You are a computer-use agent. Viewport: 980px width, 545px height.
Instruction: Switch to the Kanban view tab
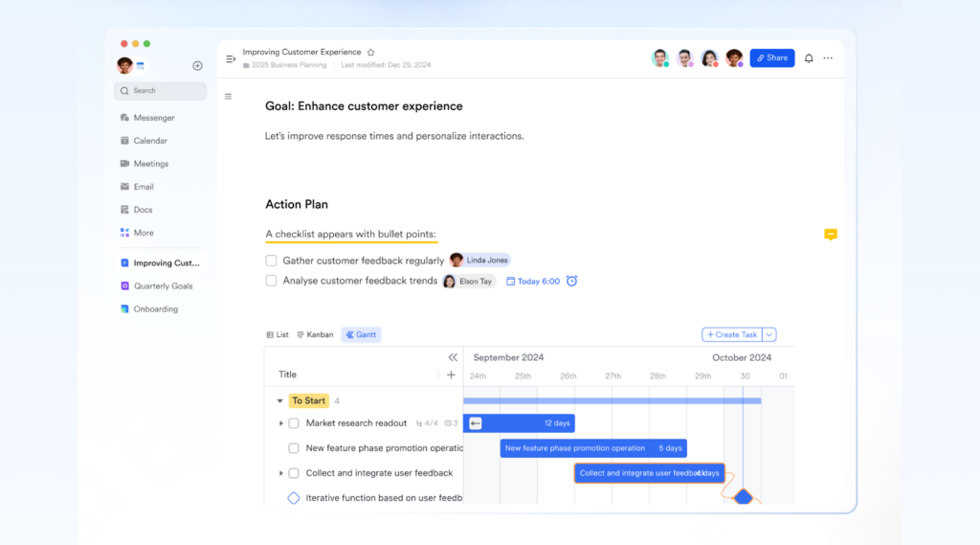pos(315,335)
